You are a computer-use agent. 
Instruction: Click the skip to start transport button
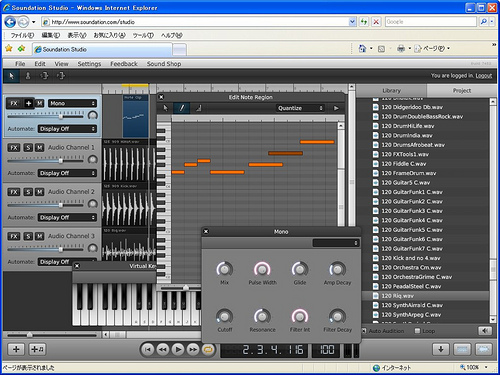(x=147, y=349)
